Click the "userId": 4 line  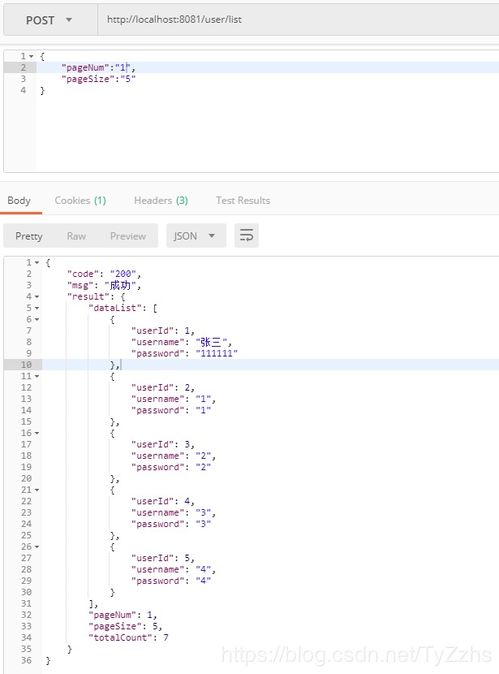163,501
